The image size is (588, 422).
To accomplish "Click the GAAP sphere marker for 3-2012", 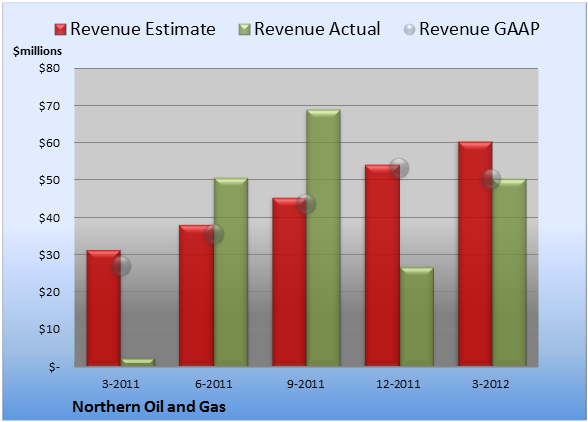I will point(491,179).
